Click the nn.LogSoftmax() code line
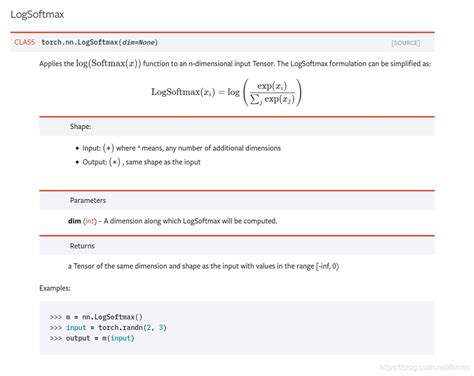The width and height of the screenshot is (474, 376). 96,317
